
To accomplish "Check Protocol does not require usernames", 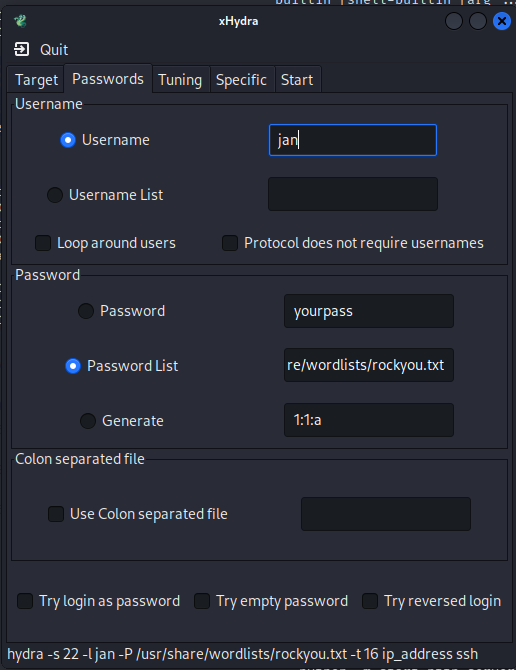I will [230, 243].
